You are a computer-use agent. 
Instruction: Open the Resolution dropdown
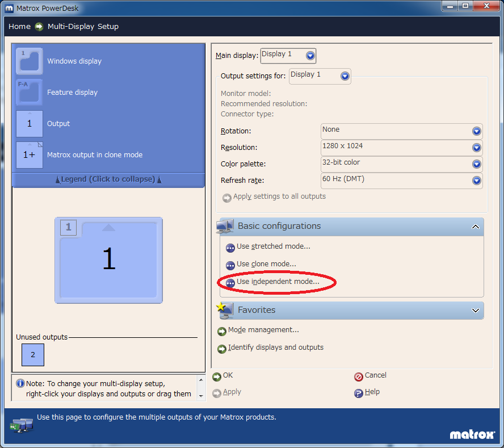point(476,148)
